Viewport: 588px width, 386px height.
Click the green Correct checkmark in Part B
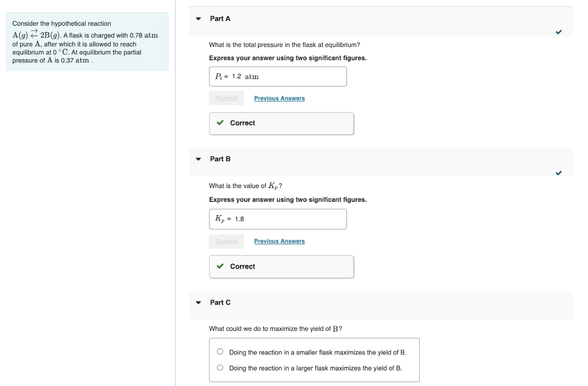coord(220,267)
